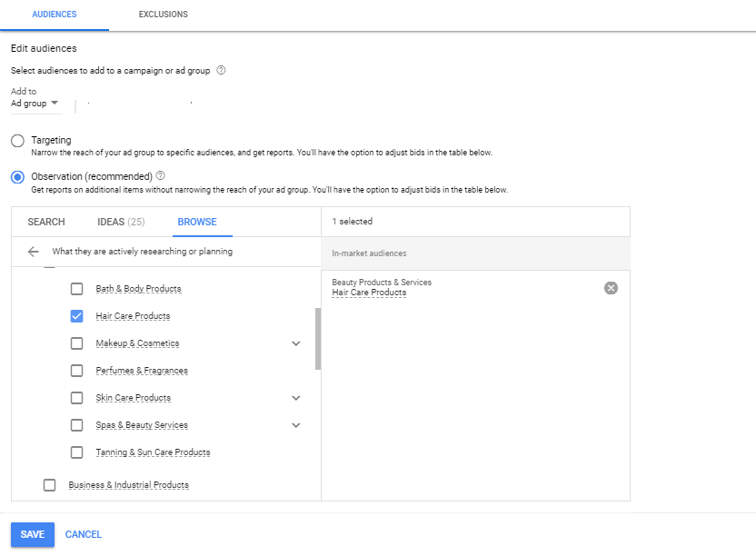Uncheck the Hair Care Products checkbox
The height and width of the screenshot is (556, 756).
tap(76, 316)
